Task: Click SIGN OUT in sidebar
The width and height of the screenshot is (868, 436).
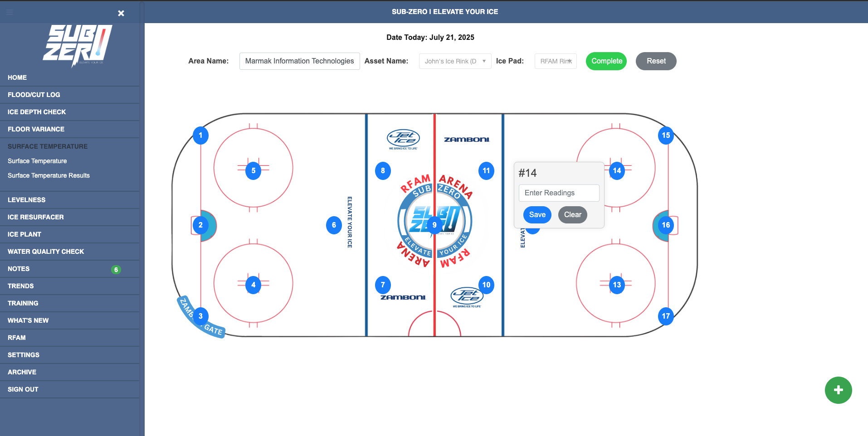Action: click(x=70, y=389)
